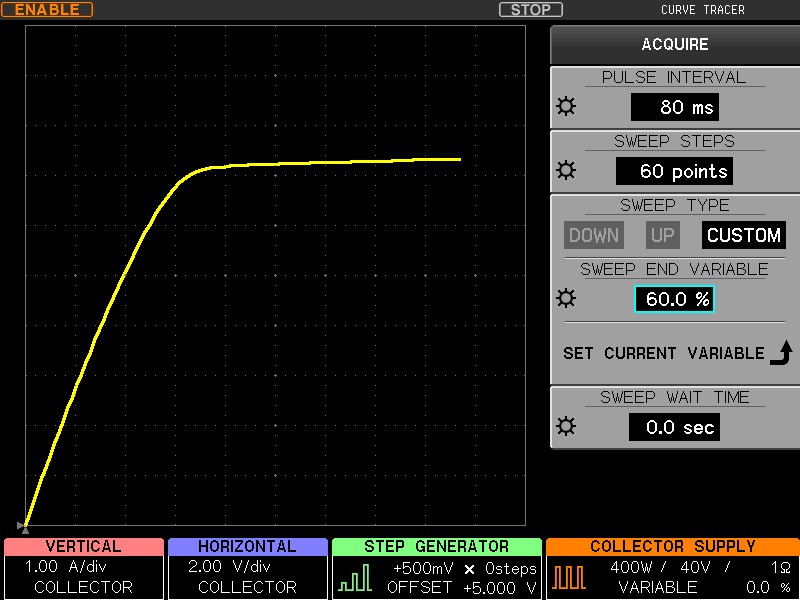
Task: Click the CURVE TRACER title label
Action: pos(703,10)
